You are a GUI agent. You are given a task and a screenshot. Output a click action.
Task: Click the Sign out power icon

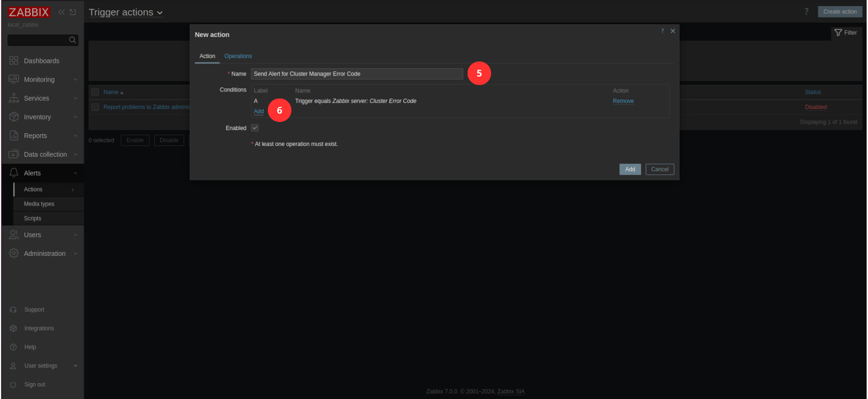point(13,384)
